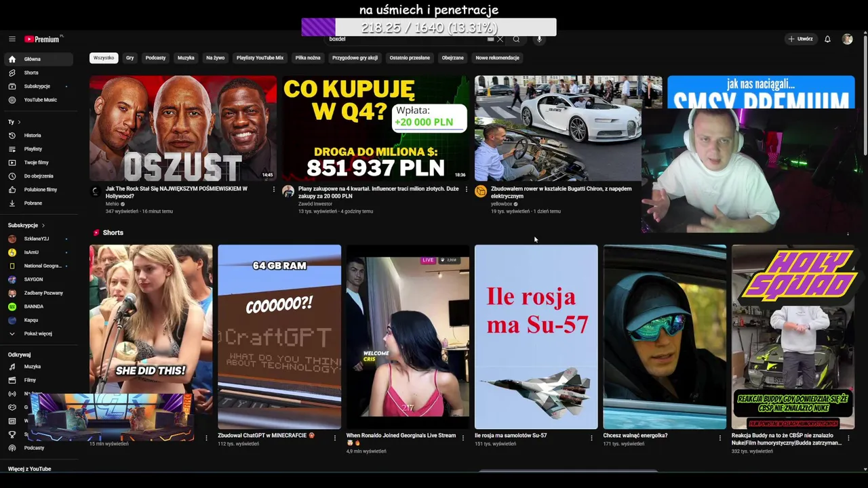Open SzklanaY2J channel subscription
The height and width of the screenshot is (488, 868).
tap(36, 239)
